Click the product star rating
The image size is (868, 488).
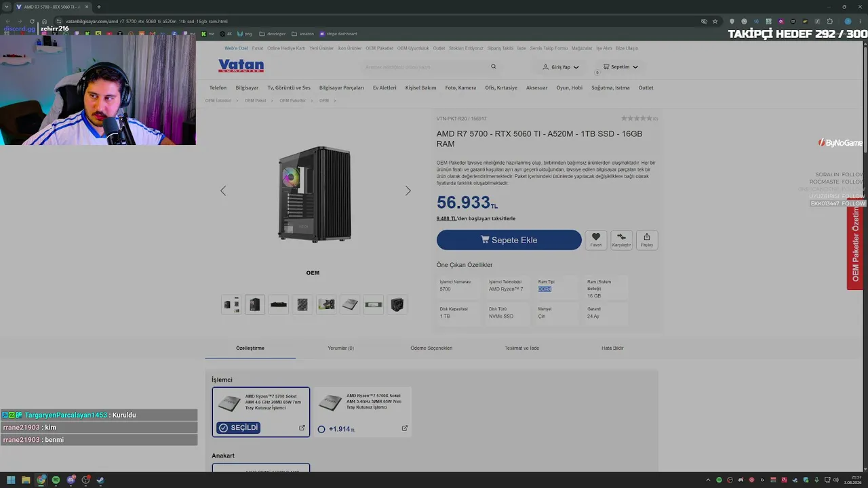click(x=637, y=119)
